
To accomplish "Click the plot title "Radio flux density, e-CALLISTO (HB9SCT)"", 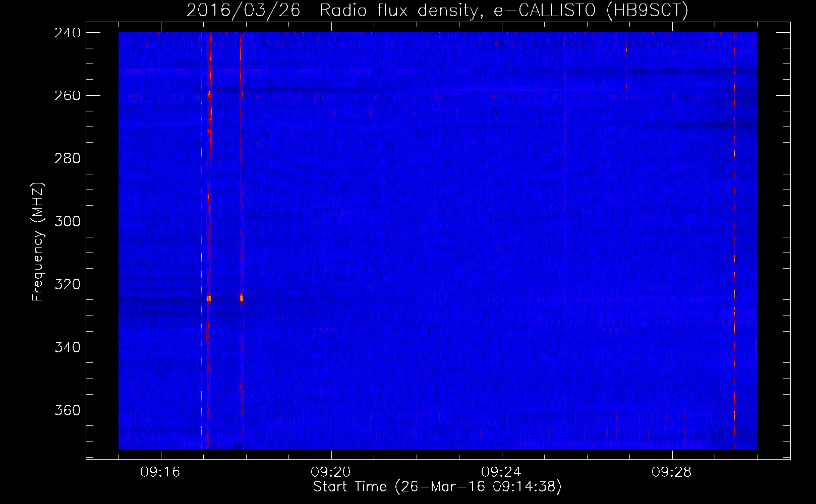I will tap(504, 10).
